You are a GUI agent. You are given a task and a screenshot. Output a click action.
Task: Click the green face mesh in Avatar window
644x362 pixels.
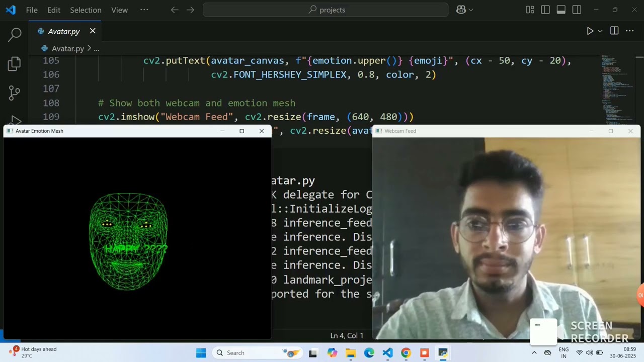pos(128,242)
